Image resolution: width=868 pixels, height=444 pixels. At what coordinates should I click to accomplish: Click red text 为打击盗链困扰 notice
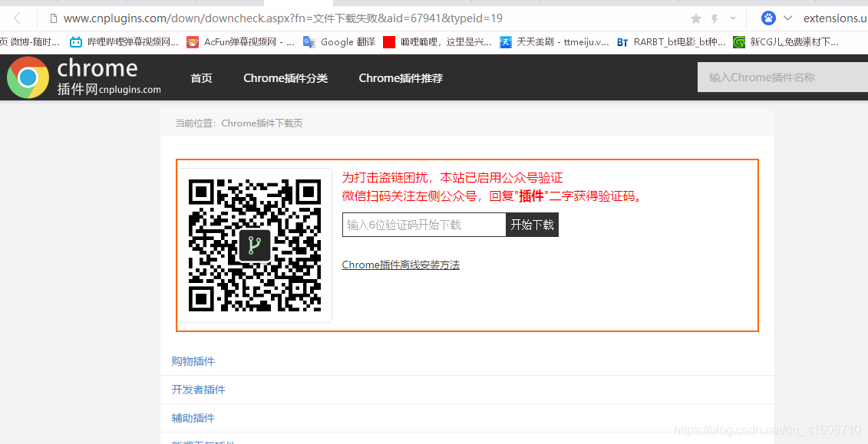point(452,177)
